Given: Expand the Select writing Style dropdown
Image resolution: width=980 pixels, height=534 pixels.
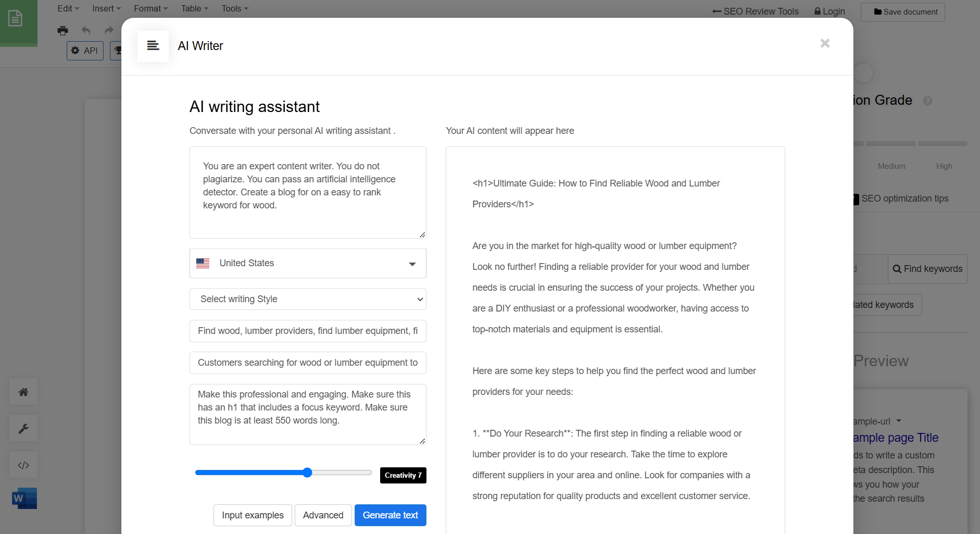Looking at the screenshot, I should [308, 299].
